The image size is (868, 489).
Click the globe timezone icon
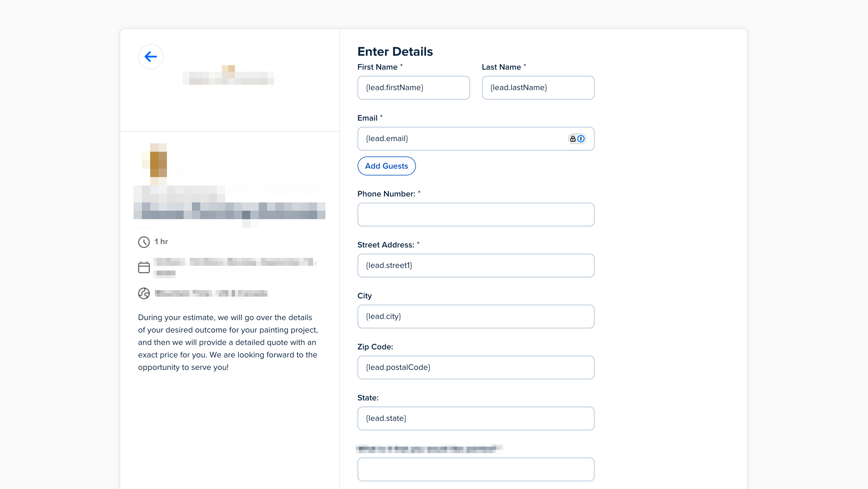coord(144,293)
